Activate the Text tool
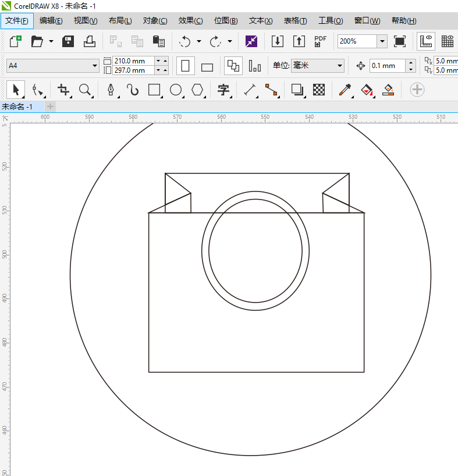Screen dimensions: 458x476 click(223, 90)
